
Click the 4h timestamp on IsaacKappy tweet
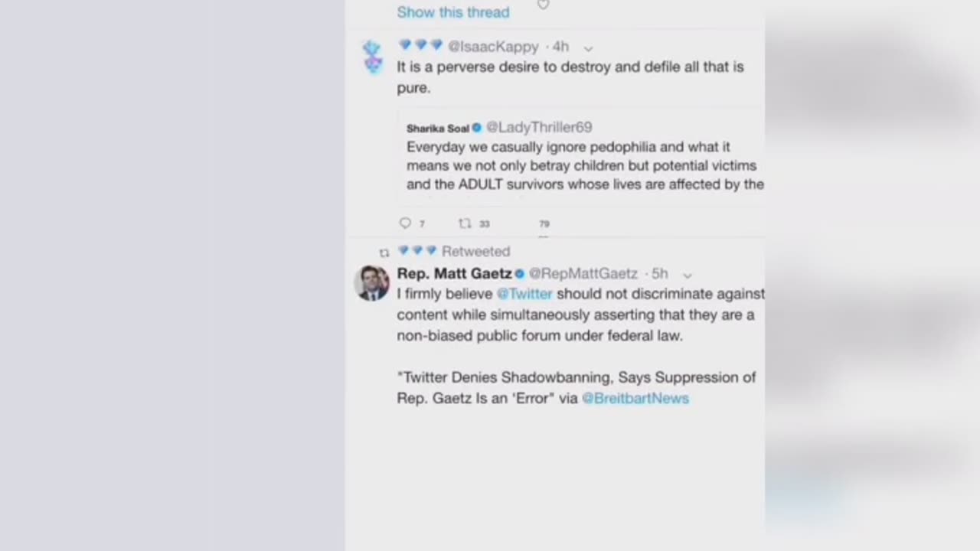coord(561,47)
